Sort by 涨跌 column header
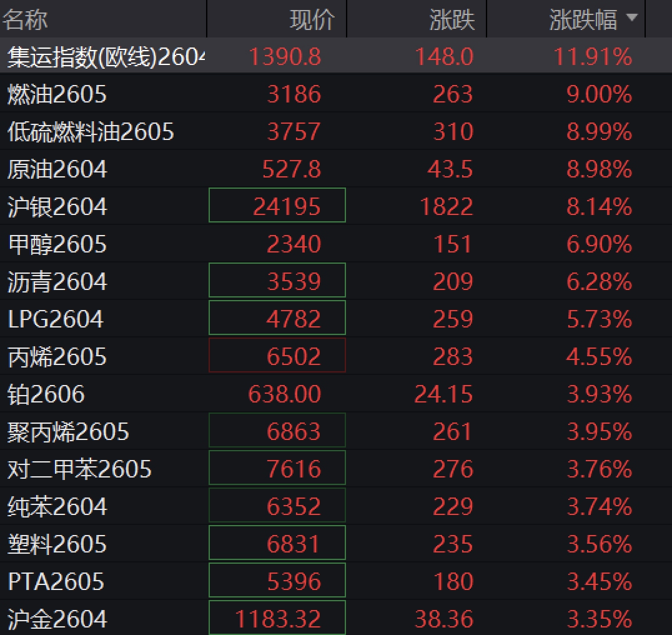672x635 pixels. pos(452,20)
